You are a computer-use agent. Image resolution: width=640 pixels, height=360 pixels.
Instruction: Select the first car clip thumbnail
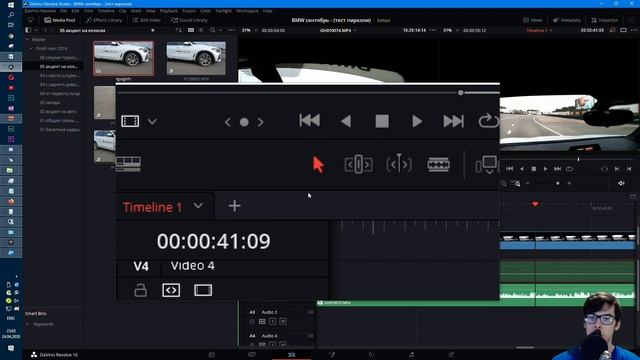tap(124, 58)
